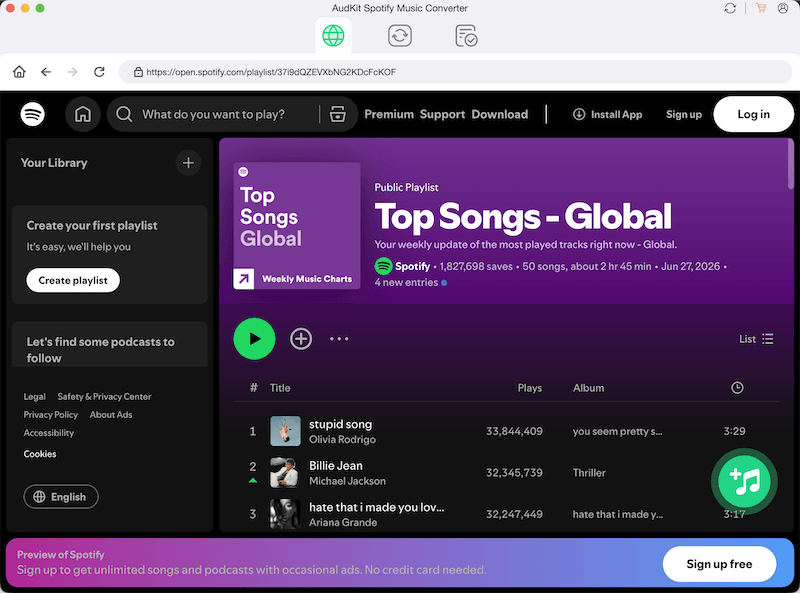The height and width of the screenshot is (593, 800).
Task: Click the duration clock column icon
Action: [x=737, y=388]
